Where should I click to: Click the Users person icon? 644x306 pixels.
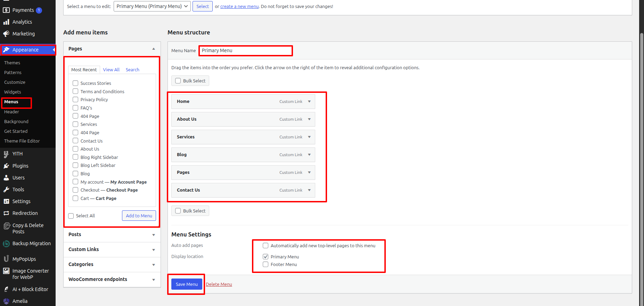point(6,178)
